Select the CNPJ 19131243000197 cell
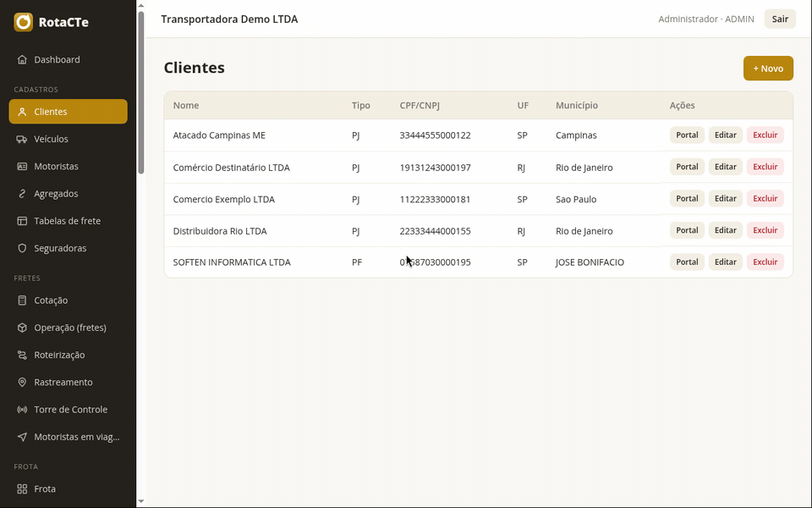The width and height of the screenshot is (812, 508). [435, 168]
